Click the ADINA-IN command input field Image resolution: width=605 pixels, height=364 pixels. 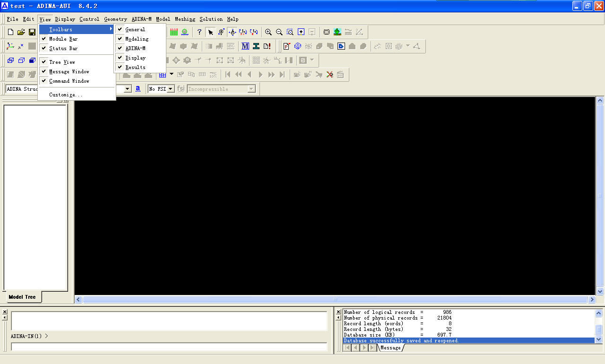[169, 347]
